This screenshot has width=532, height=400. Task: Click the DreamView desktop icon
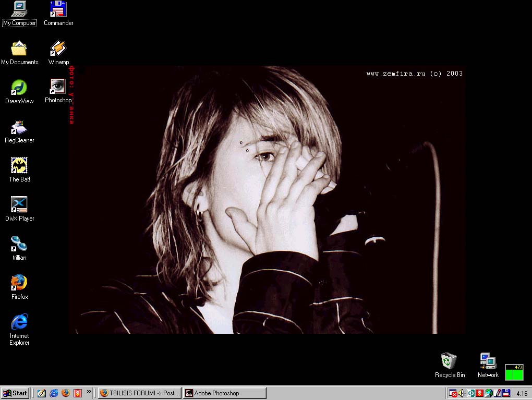[x=19, y=88]
